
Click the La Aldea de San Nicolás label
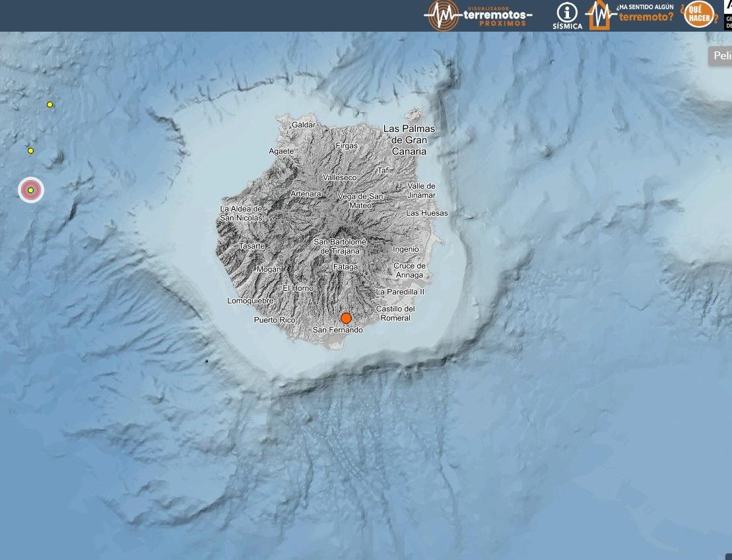pyautogui.click(x=241, y=213)
